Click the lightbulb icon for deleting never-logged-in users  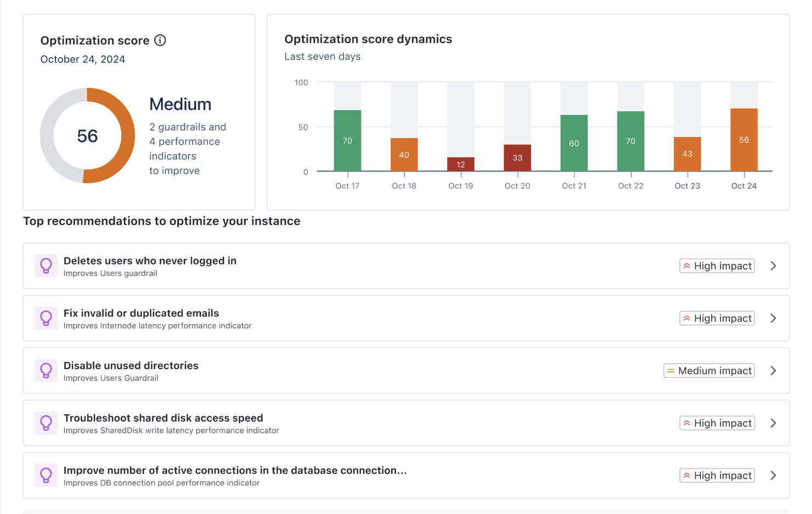[x=46, y=266]
